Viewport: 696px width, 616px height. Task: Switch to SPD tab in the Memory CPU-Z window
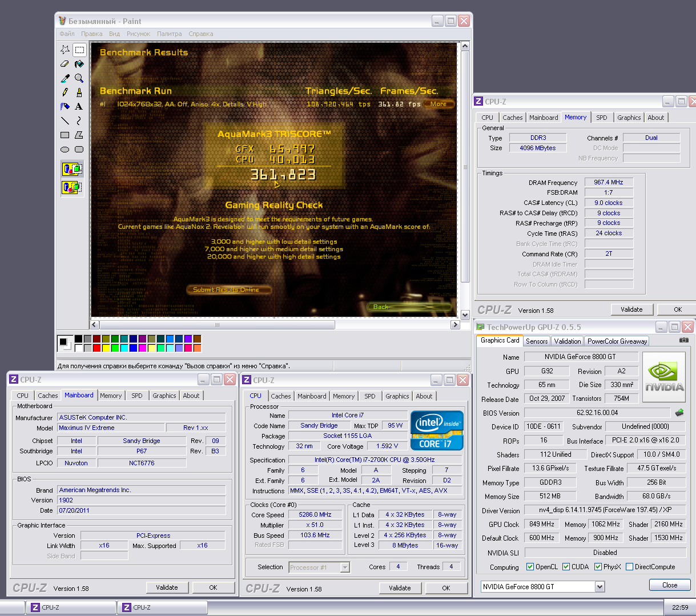coord(602,118)
